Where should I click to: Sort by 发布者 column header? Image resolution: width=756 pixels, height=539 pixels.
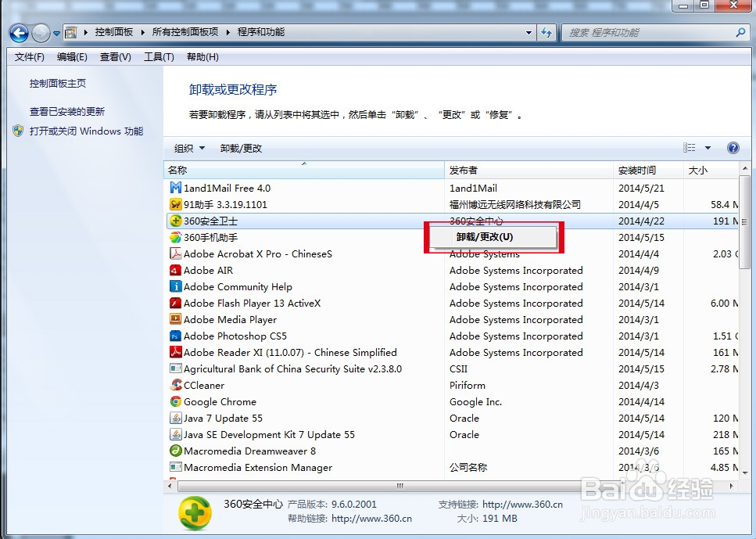click(528, 170)
